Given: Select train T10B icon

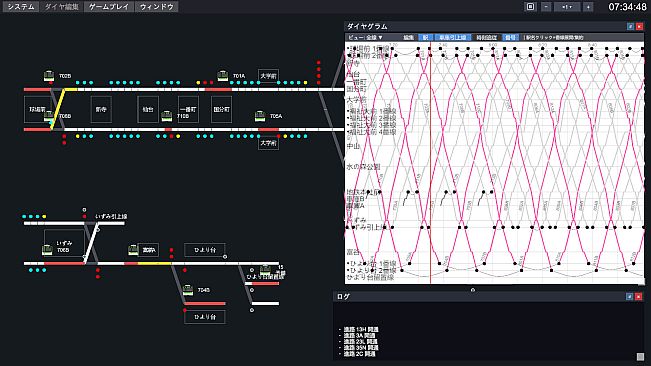Looking at the screenshot, I should (167, 116).
